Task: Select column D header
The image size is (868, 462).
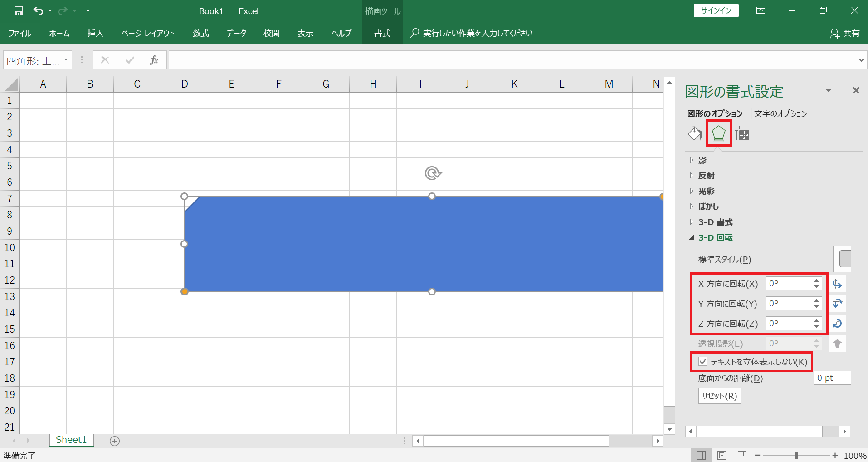Action: (x=184, y=84)
